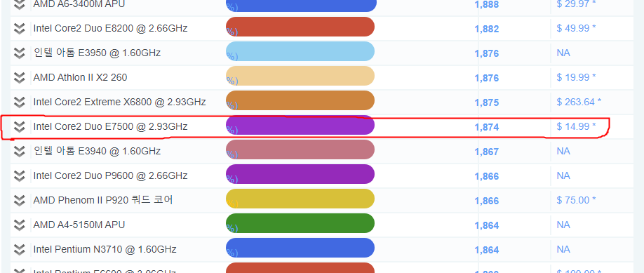This screenshot has width=644, height=273.
Task: Expand the 인텔 아톰 E3940 row chevron
Action: tap(20, 152)
